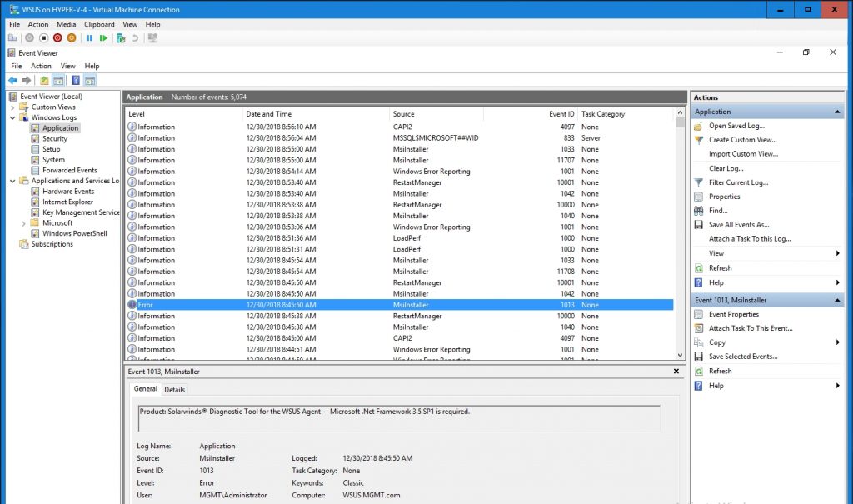The width and height of the screenshot is (853, 504).
Task: Expand the Microsoft folder node
Action: (23, 223)
